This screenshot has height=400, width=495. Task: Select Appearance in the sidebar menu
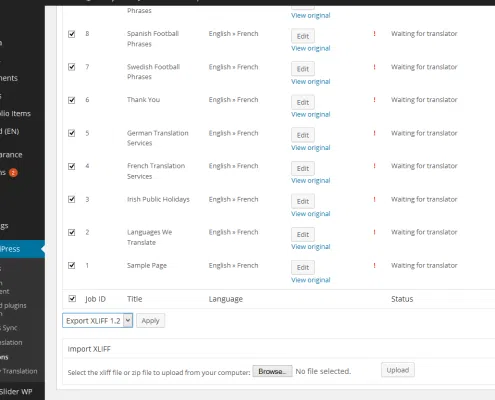[11, 155]
